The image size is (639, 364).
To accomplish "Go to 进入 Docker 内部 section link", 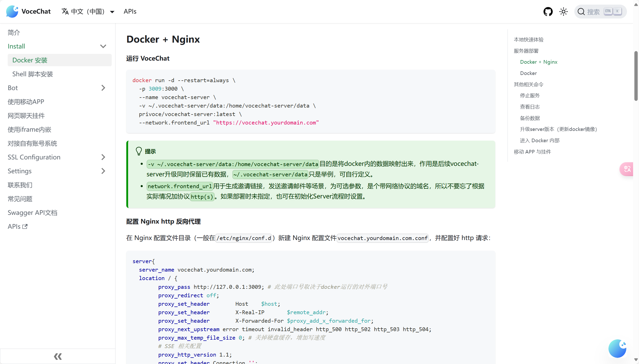I will point(540,140).
